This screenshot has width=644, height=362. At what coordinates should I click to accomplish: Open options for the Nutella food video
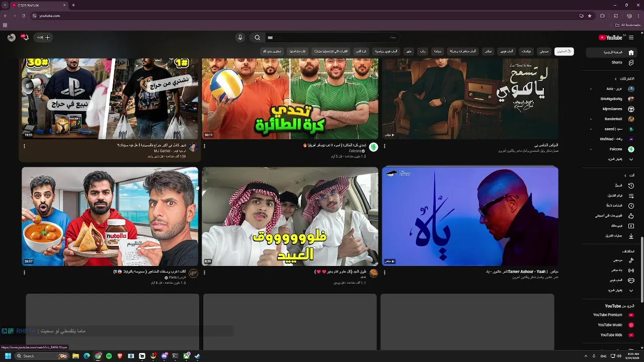click(24, 273)
